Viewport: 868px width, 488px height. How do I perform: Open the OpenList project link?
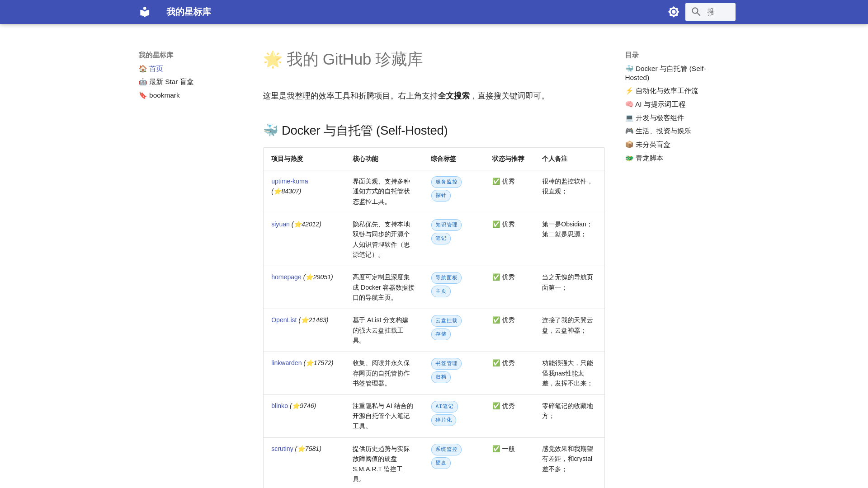tap(284, 320)
